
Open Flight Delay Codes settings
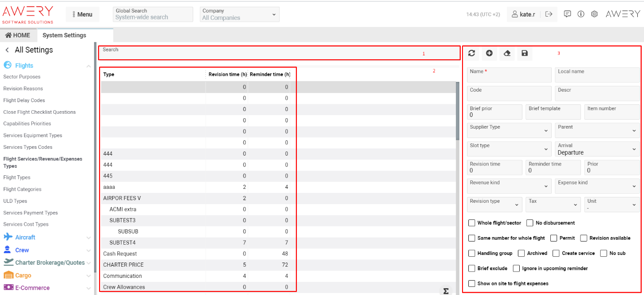click(24, 100)
